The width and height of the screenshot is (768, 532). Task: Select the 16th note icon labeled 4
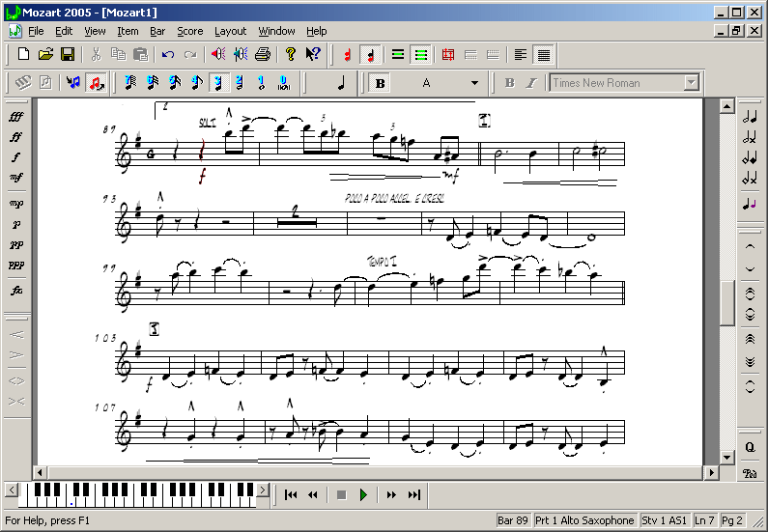coord(196,83)
